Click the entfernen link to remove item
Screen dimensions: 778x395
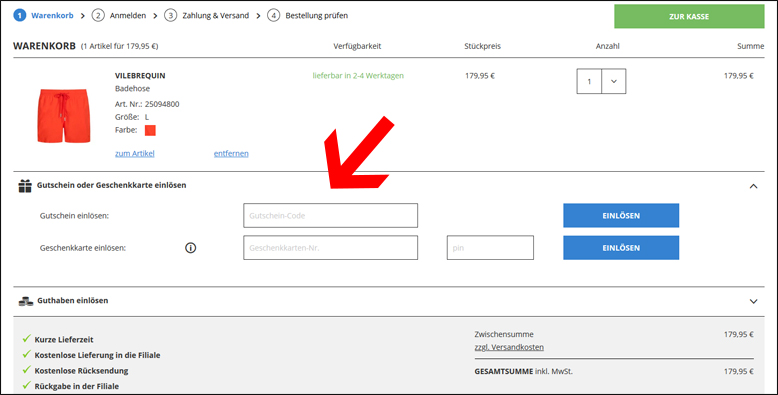[231, 153]
